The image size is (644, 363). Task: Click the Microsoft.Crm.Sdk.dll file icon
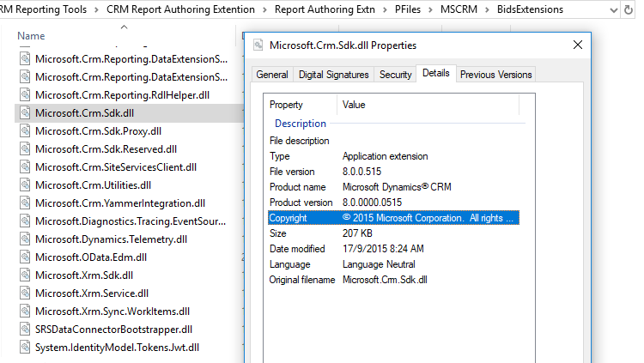click(x=25, y=113)
